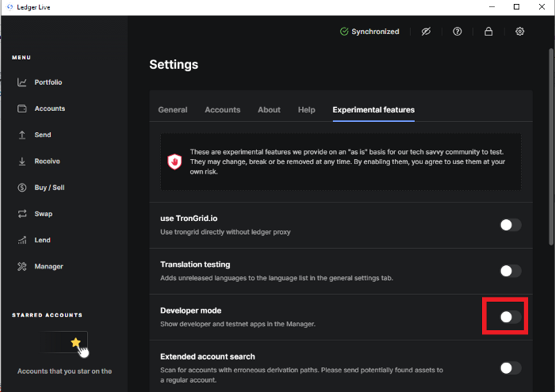This screenshot has height=392, width=555.
Task: Click the vertical scrollbar thumb
Action: [x=551, y=147]
